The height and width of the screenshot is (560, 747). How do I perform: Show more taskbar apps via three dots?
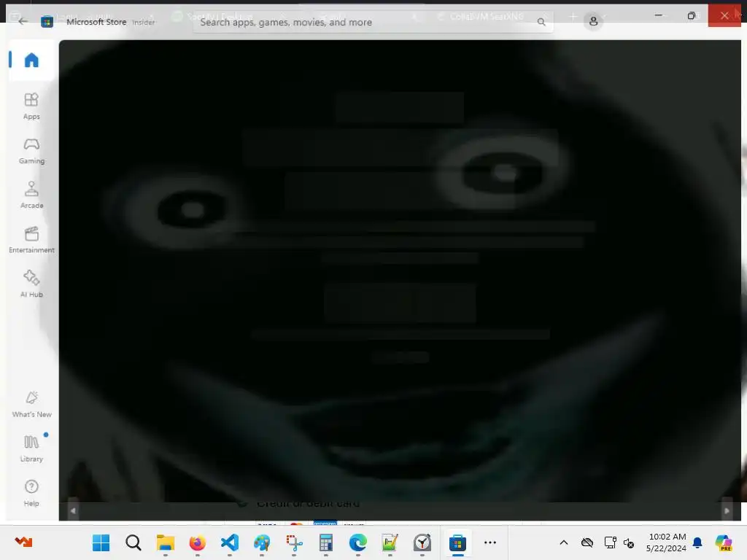[489, 542]
